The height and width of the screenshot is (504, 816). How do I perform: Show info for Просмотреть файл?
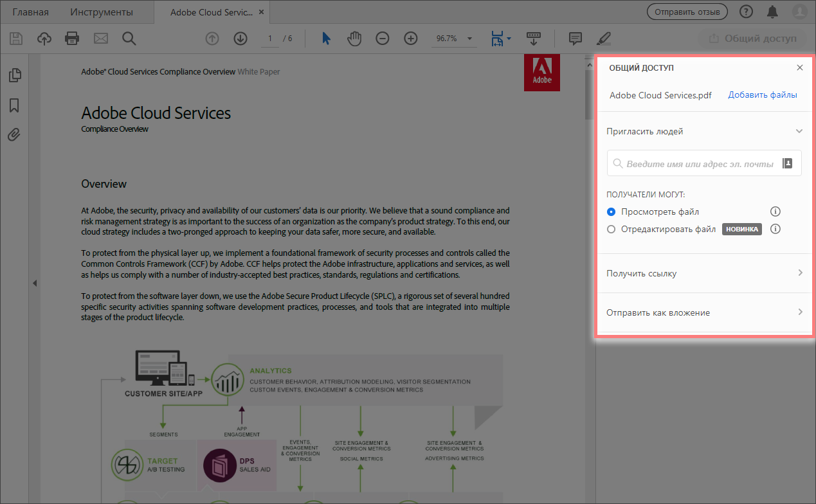tap(775, 212)
